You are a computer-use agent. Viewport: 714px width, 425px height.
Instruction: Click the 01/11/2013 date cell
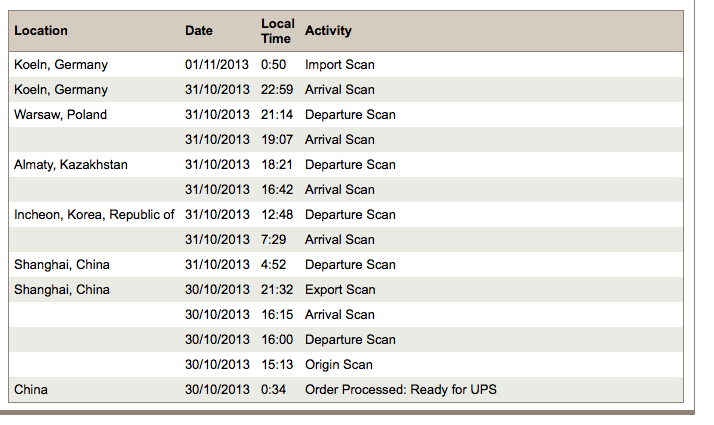coord(217,65)
